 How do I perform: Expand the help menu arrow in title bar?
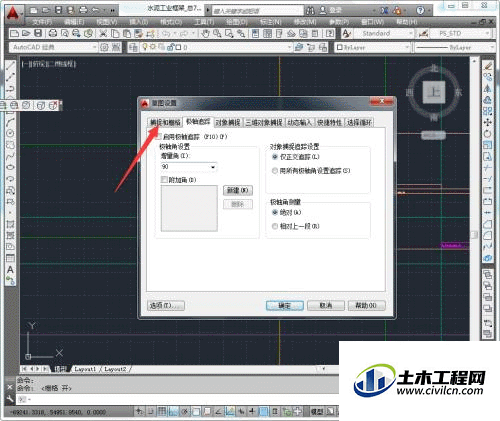pos(429,11)
